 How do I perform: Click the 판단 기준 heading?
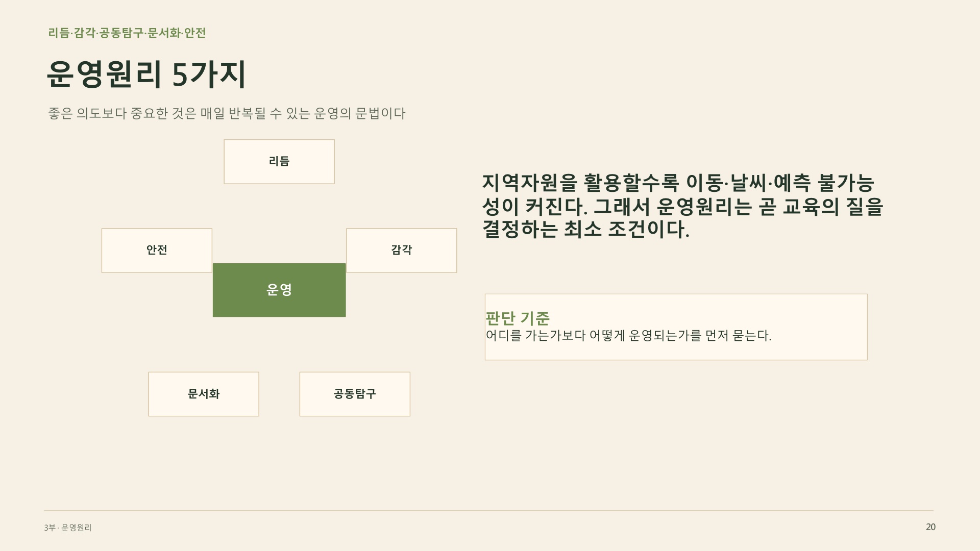[518, 318]
